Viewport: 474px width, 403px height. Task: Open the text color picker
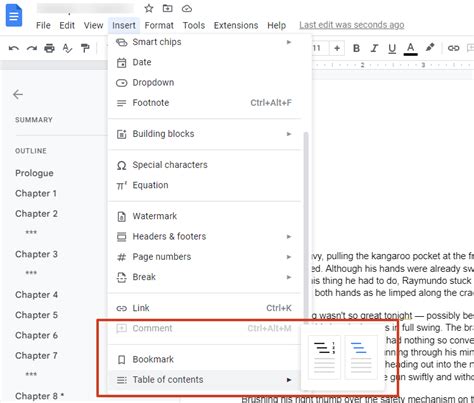point(410,49)
